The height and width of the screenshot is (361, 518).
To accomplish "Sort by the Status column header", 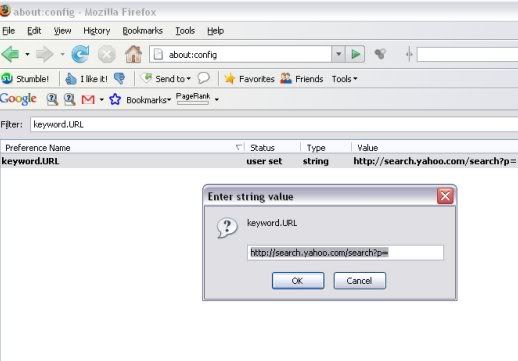I will (273, 148).
